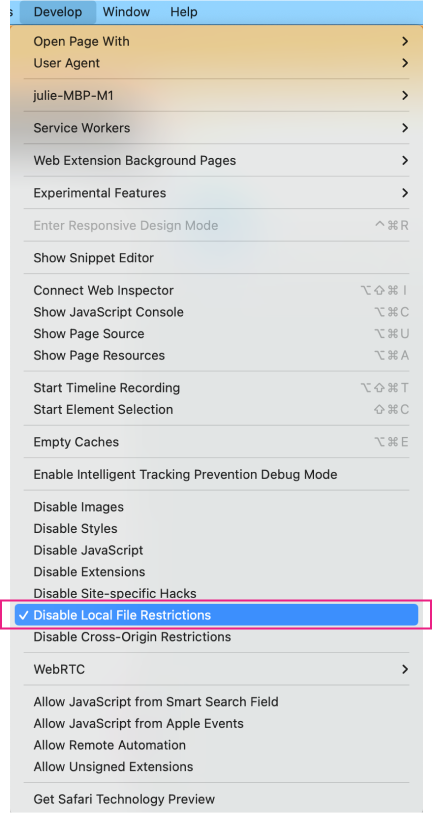This screenshot has width=432, height=813.
Task: Toggle Disable Images option
Action: 216,507
